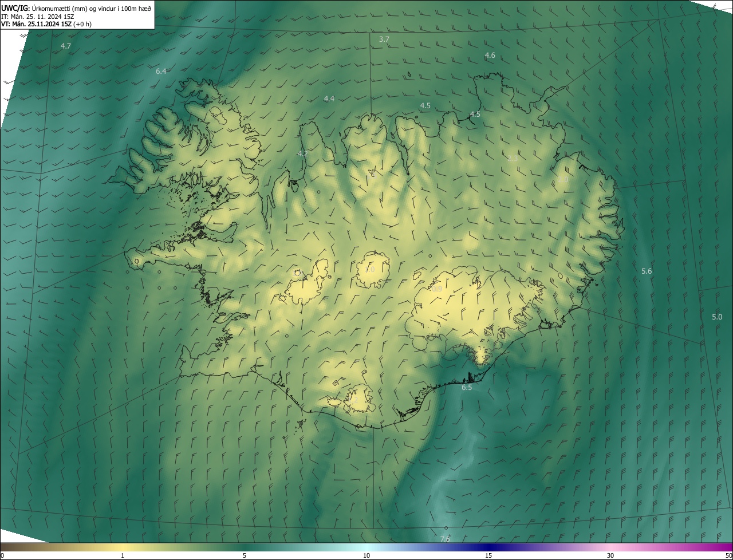Click the pink color at scale value 30
733x560 pixels.
coord(610,547)
